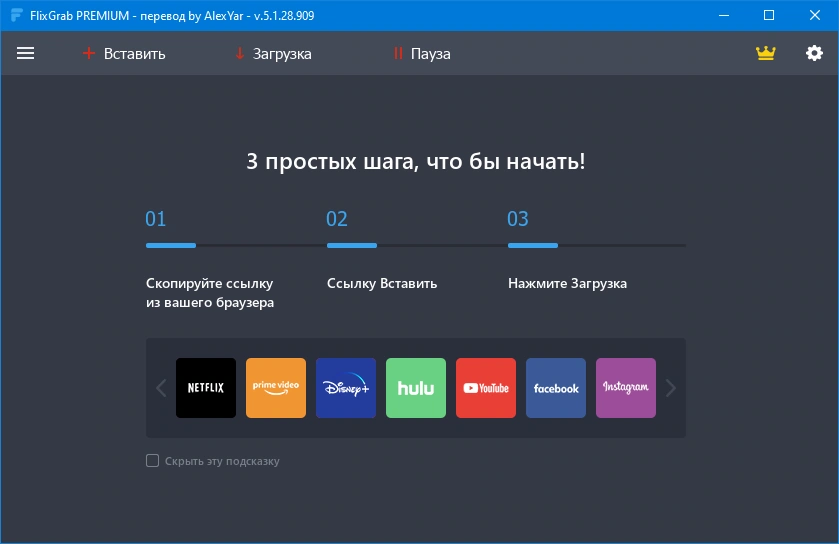The image size is (839, 544).
Task: Click the heading 3 простых шага
Action: tap(416, 161)
